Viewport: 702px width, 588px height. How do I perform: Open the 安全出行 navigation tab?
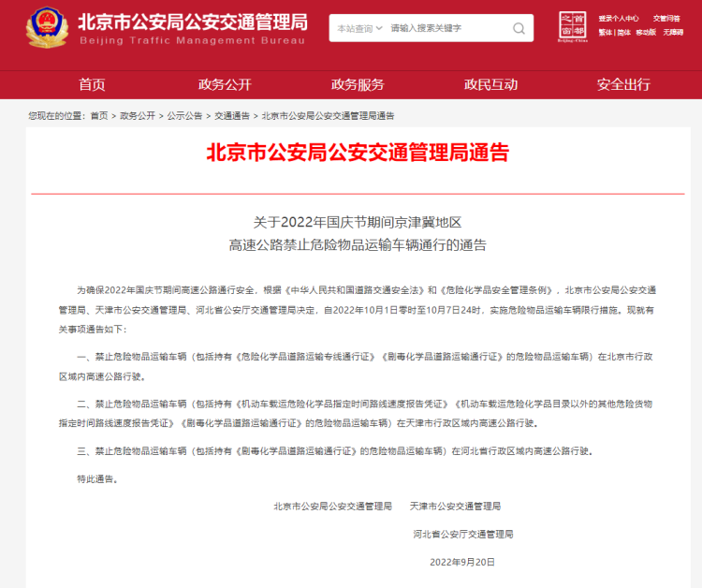click(623, 84)
